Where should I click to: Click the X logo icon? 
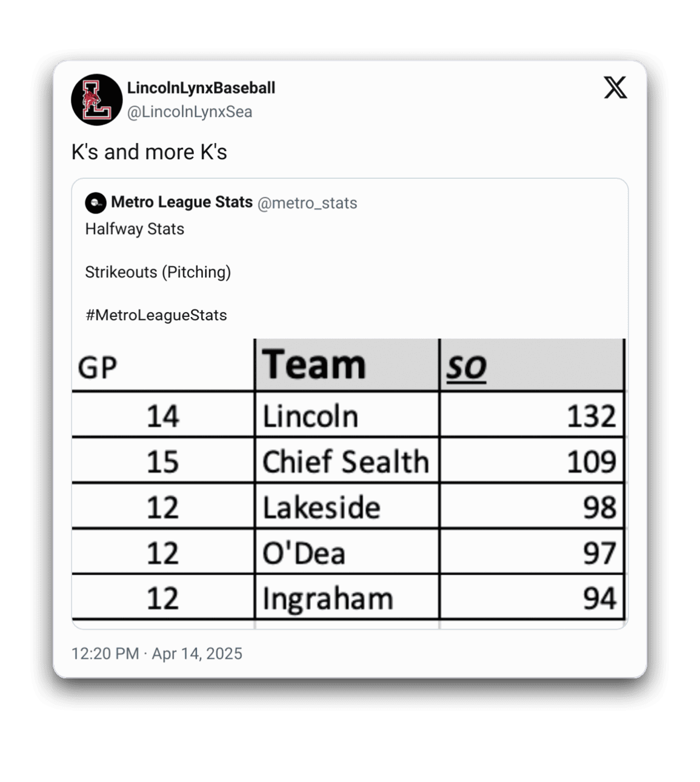(x=615, y=89)
